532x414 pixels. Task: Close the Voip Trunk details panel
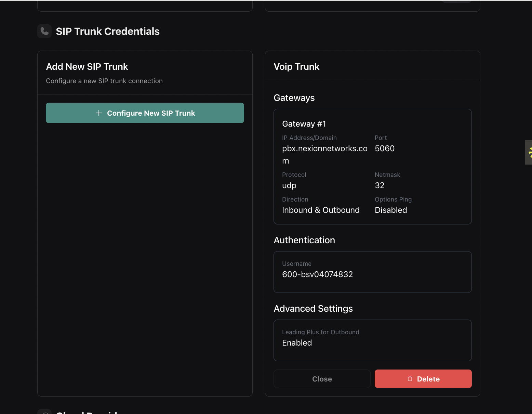(x=321, y=379)
